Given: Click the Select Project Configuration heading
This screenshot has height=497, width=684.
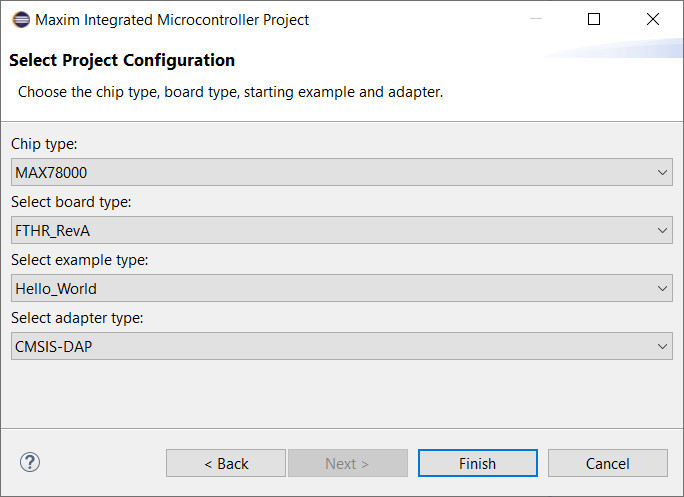Looking at the screenshot, I should click(x=122, y=60).
